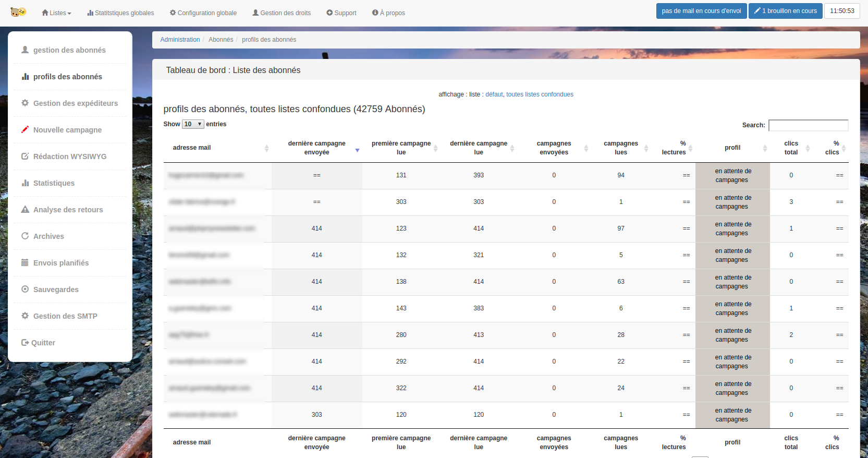Click the red pencil icon for Nouvelle campagne
The width and height of the screenshot is (868, 458).
coord(25,129)
